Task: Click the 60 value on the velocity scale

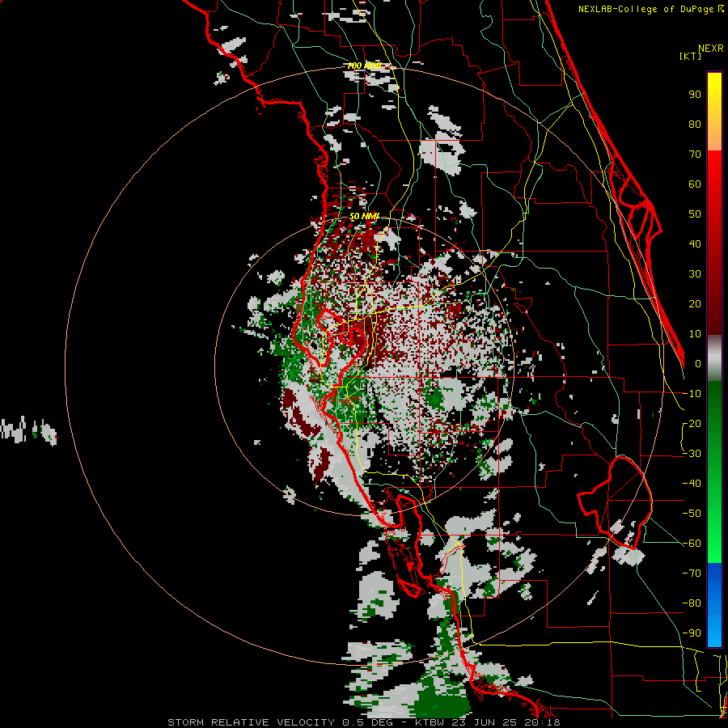Action: tap(695, 184)
